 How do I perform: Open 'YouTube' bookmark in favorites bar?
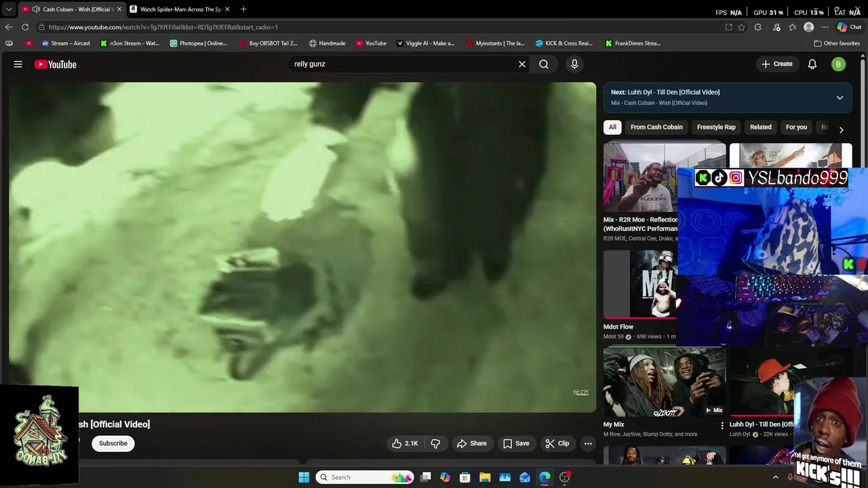(x=371, y=43)
